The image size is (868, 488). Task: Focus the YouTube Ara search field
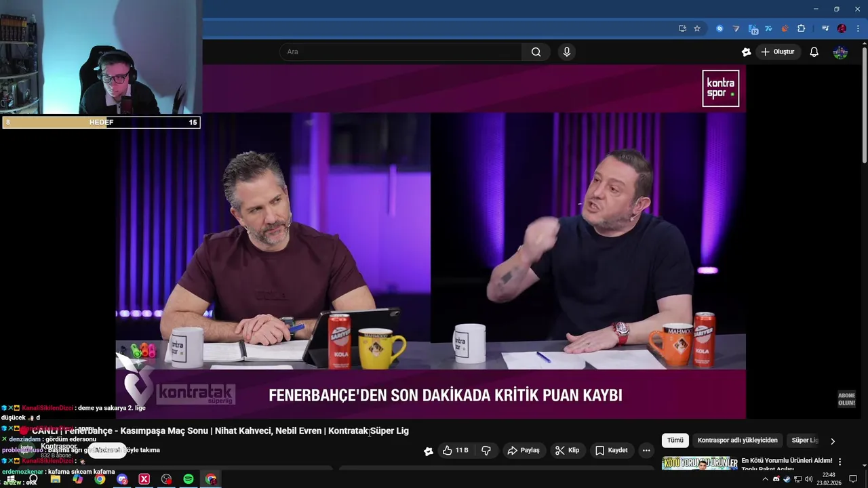[401, 52]
